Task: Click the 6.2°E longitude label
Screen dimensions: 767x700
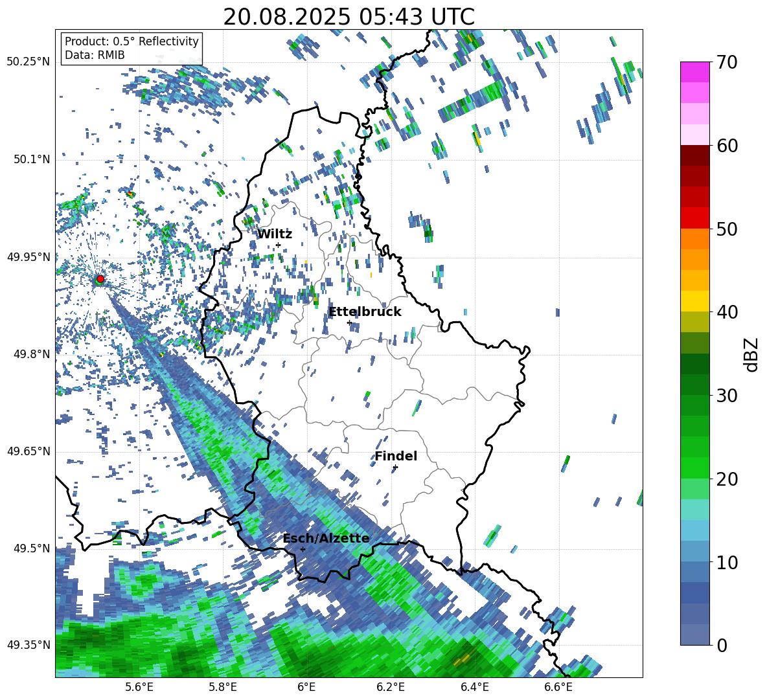Action: [x=391, y=687]
